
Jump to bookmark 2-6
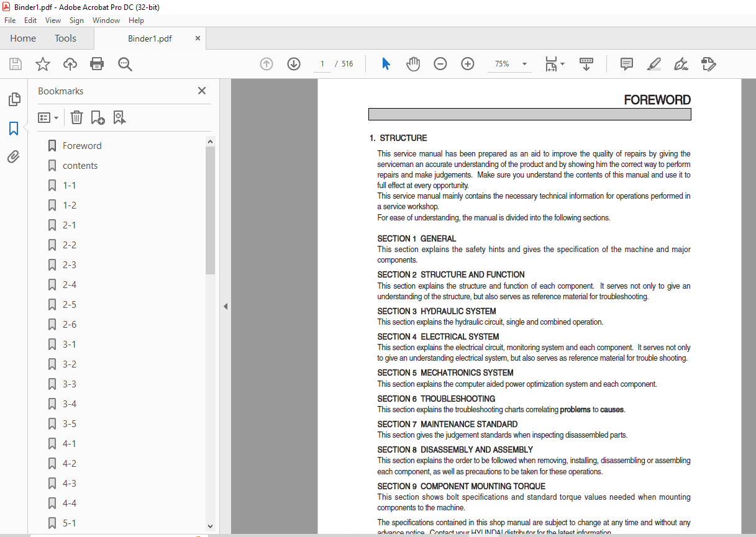[x=70, y=325]
